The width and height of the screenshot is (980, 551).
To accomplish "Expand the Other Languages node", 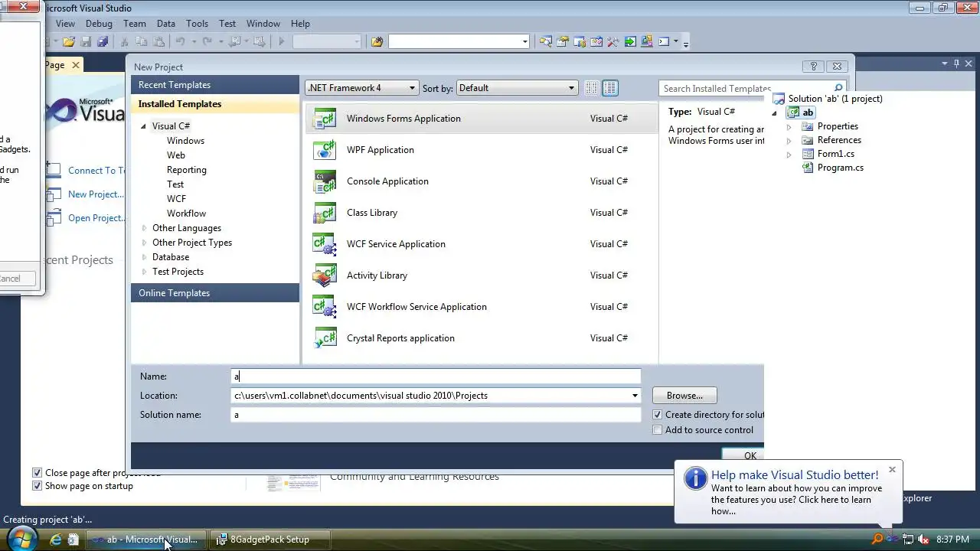I will coord(143,228).
